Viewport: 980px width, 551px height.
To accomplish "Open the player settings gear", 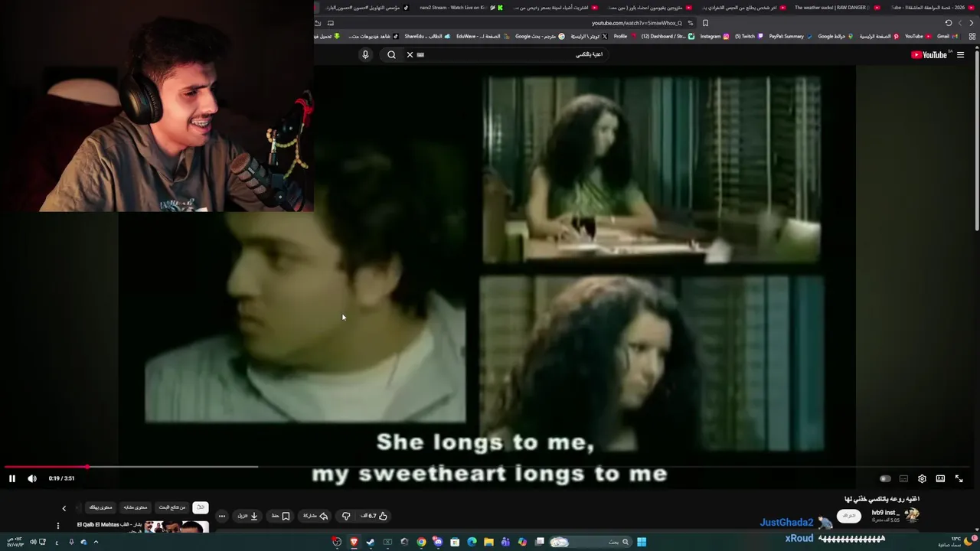I will click(922, 478).
